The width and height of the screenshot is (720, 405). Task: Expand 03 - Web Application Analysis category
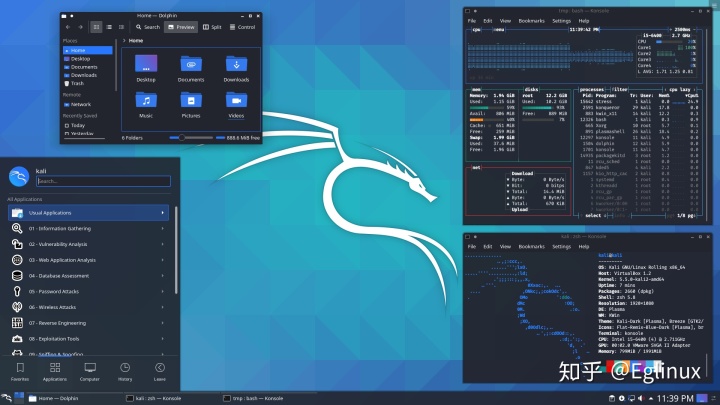(88, 260)
